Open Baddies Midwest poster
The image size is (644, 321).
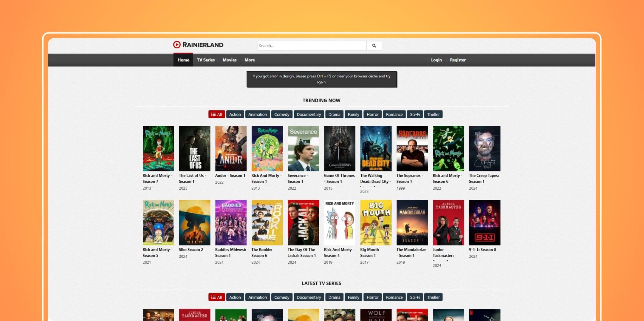pyautogui.click(x=231, y=222)
